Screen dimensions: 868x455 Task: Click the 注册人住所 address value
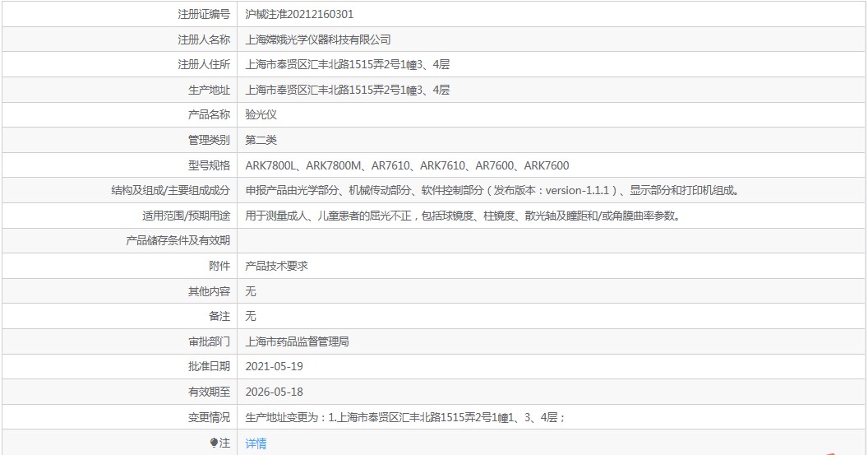348,65
